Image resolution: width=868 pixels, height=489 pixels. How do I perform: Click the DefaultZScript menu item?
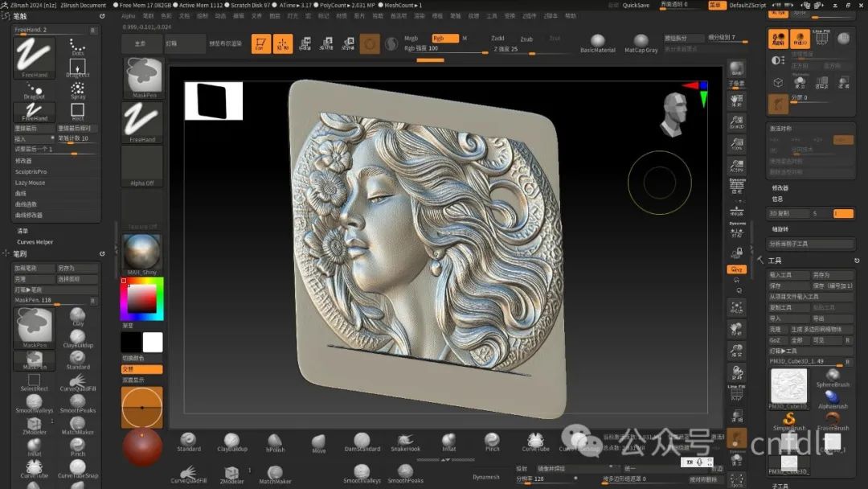point(748,5)
